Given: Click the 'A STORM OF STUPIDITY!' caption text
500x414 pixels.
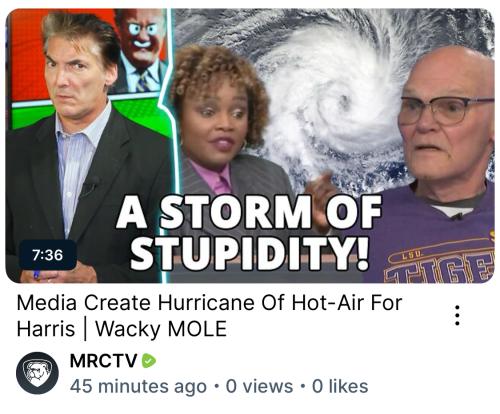Looking at the screenshot, I should click(x=249, y=232).
